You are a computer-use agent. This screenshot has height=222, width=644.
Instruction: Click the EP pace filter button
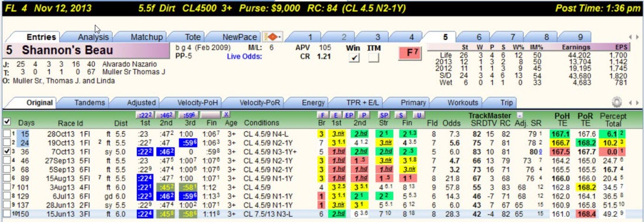[349, 115]
